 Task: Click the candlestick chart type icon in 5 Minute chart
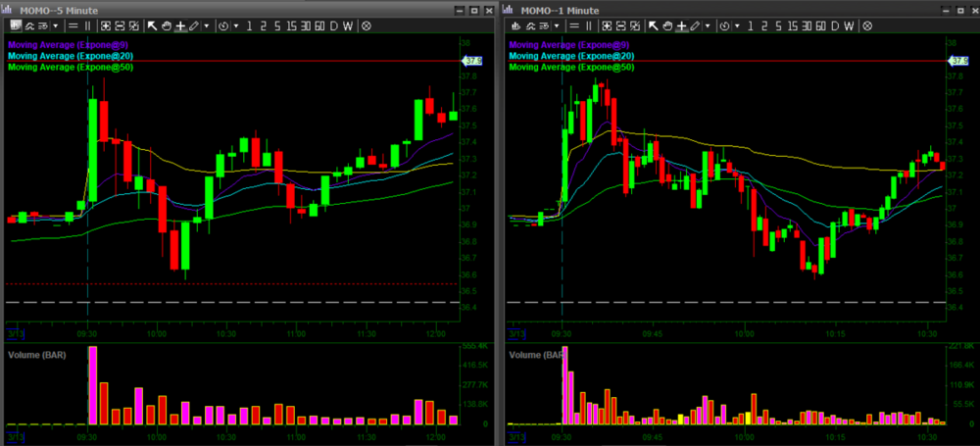coord(16,25)
